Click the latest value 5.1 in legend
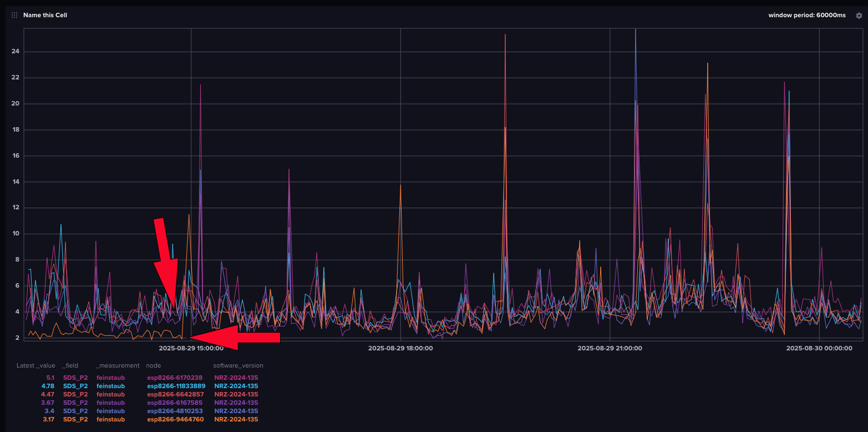 (50, 378)
